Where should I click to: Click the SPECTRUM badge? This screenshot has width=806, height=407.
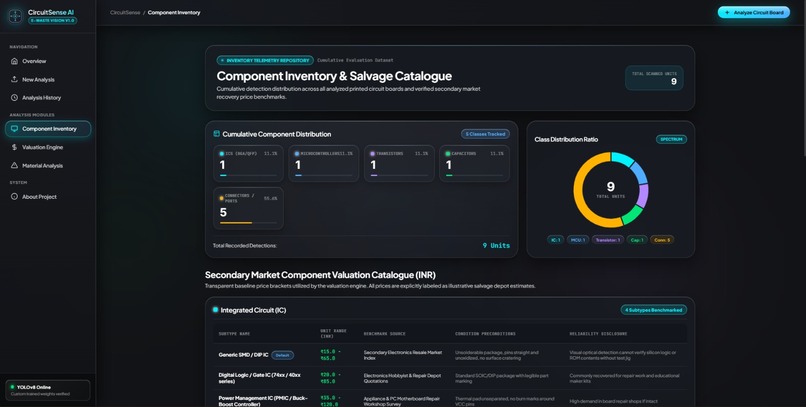pyautogui.click(x=671, y=139)
